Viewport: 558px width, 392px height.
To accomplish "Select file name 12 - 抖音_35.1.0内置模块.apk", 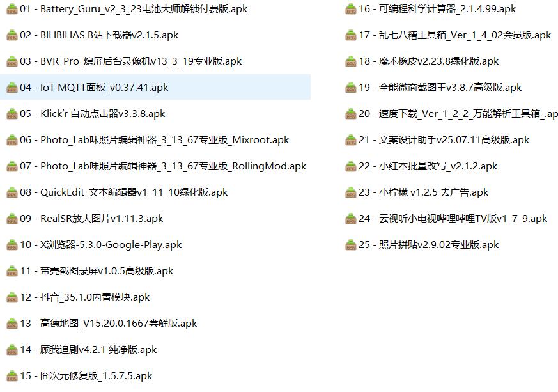I will pyautogui.click(x=85, y=297).
